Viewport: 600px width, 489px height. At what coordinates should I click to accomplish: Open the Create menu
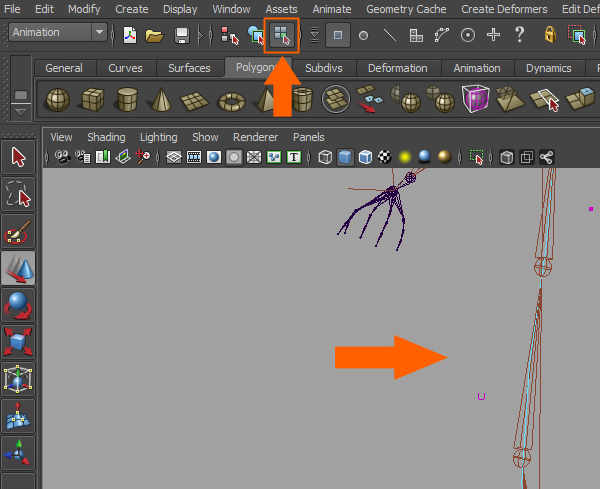132,9
